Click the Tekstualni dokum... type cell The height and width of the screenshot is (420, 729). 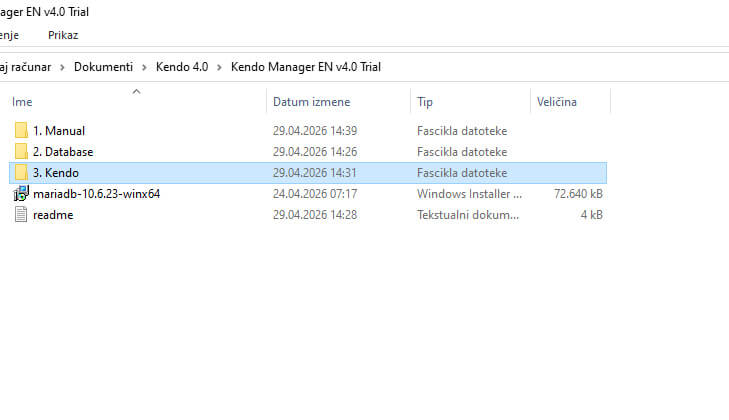pyautogui.click(x=468, y=214)
